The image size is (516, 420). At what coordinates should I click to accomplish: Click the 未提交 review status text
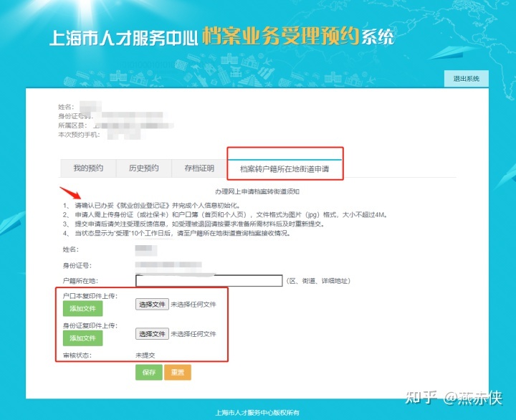tap(145, 355)
